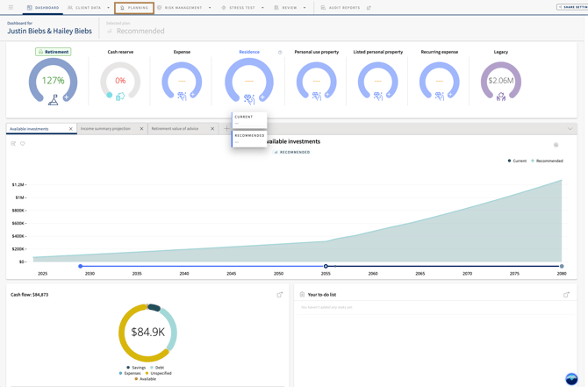Viewport: 588px width, 387px height.
Task: Close the Income summary projection tab
Action: point(142,129)
